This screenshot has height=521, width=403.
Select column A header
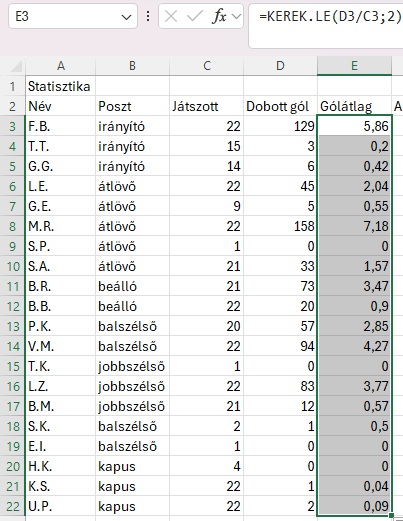pyautogui.click(x=61, y=66)
